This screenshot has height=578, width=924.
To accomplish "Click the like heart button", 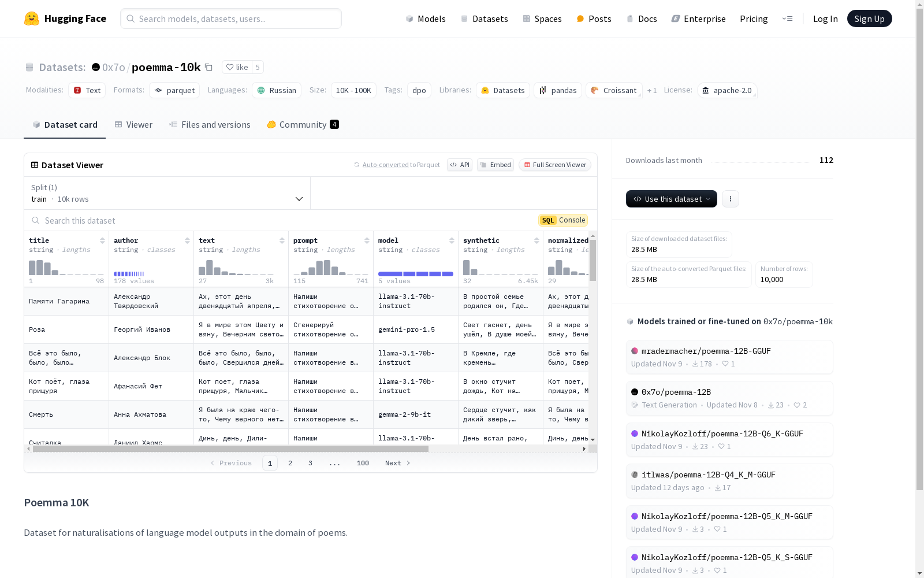I will pos(237,68).
